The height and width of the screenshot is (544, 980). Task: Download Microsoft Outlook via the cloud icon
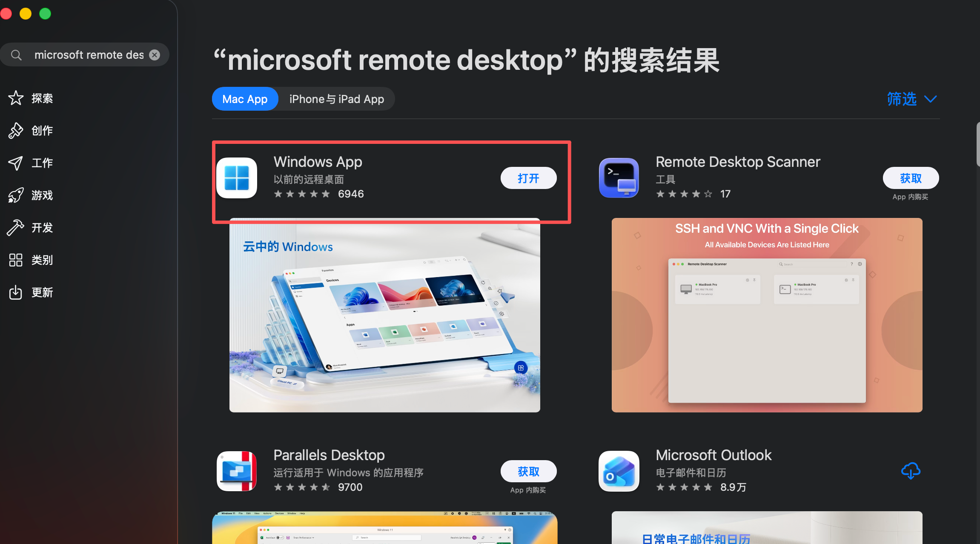(x=911, y=471)
